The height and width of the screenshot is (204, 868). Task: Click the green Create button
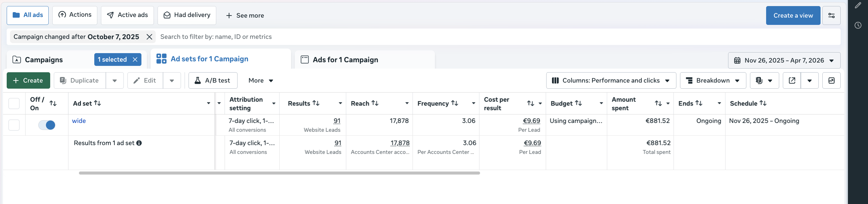28,81
